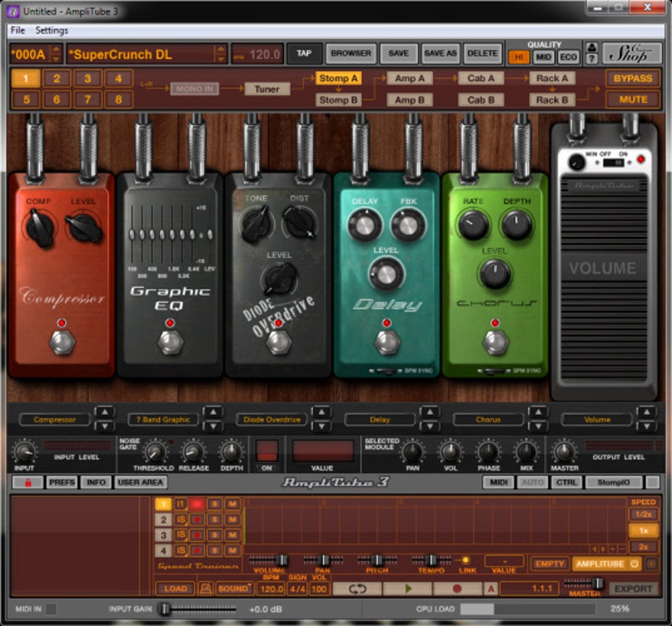
Task: Toggle the Delay pedal footswitch
Action: coord(387,342)
